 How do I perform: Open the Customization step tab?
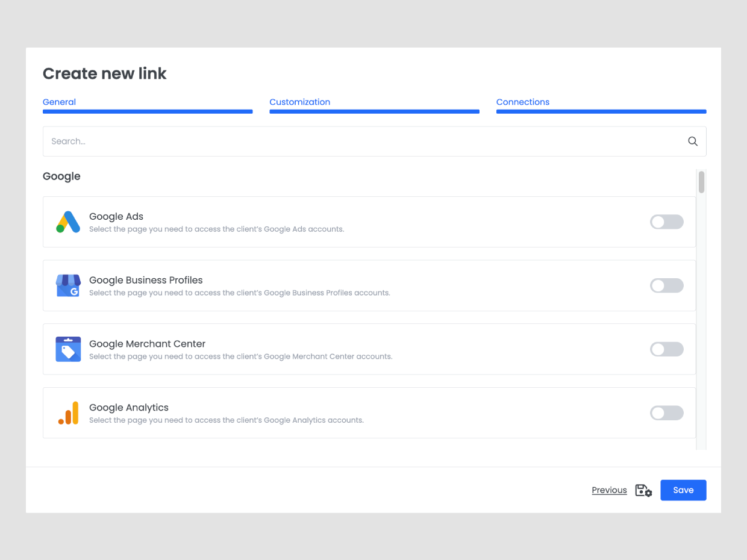click(x=299, y=102)
